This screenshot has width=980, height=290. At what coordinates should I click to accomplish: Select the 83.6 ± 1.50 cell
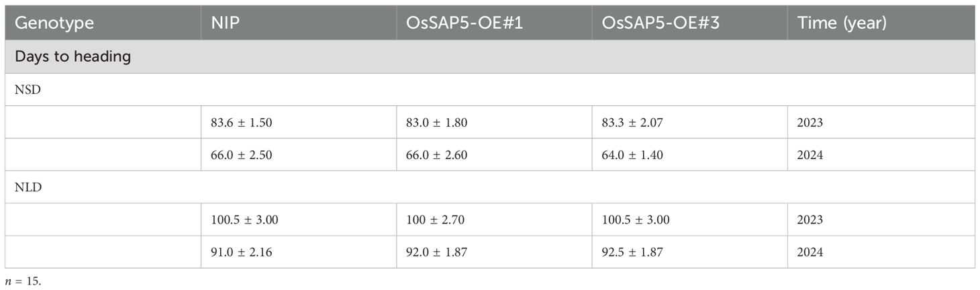point(242,122)
